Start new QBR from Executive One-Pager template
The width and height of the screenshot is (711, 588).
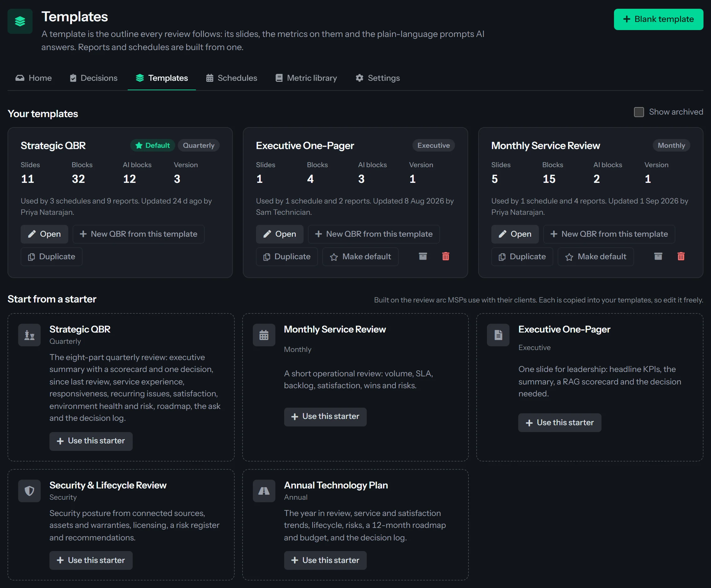pyautogui.click(x=374, y=234)
